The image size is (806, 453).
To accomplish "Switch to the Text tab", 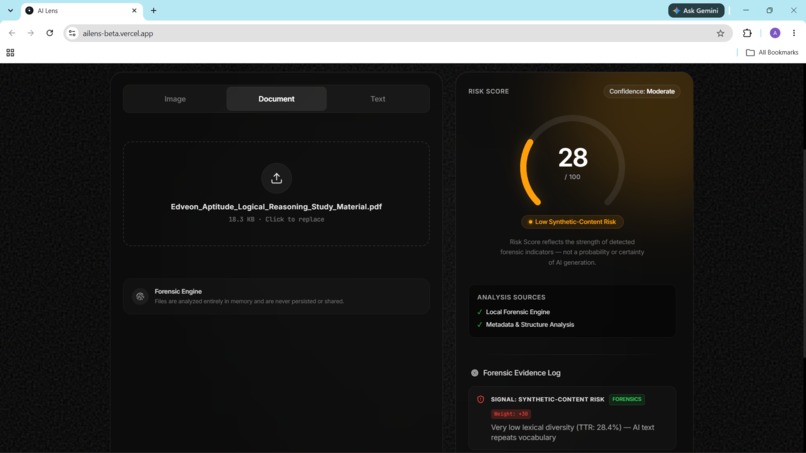I will pos(378,99).
